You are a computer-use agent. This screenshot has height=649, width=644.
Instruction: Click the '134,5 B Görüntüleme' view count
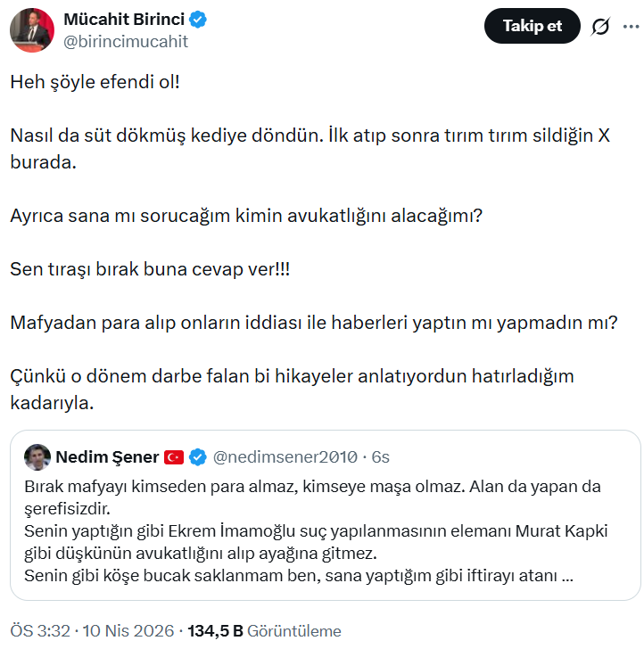(x=264, y=630)
